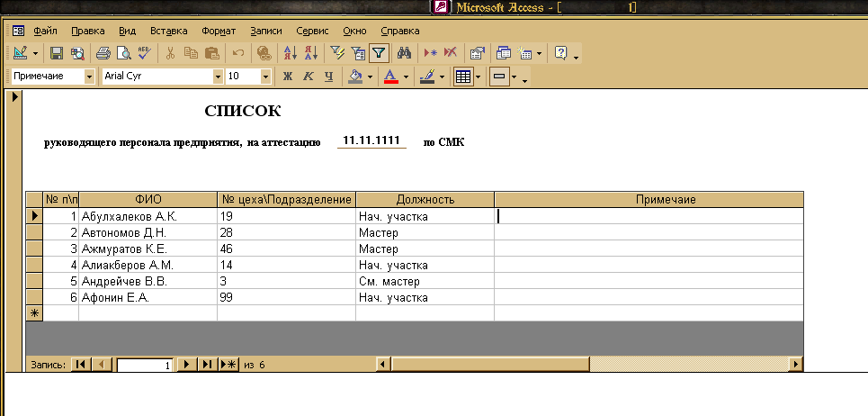Image resolution: width=868 pixels, height=416 pixels.
Task: Go to the last record button
Action: pyautogui.click(x=208, y=365)
